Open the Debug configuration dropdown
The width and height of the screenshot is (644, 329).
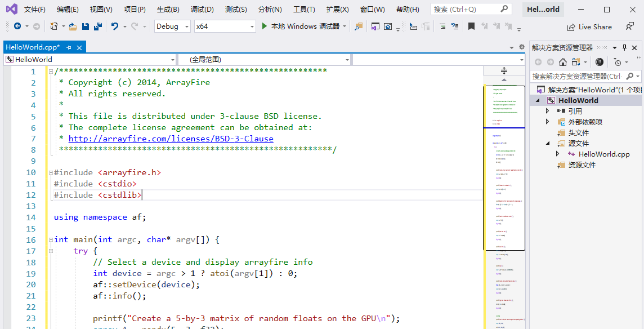pyautogui.click(x=187, y=26)
